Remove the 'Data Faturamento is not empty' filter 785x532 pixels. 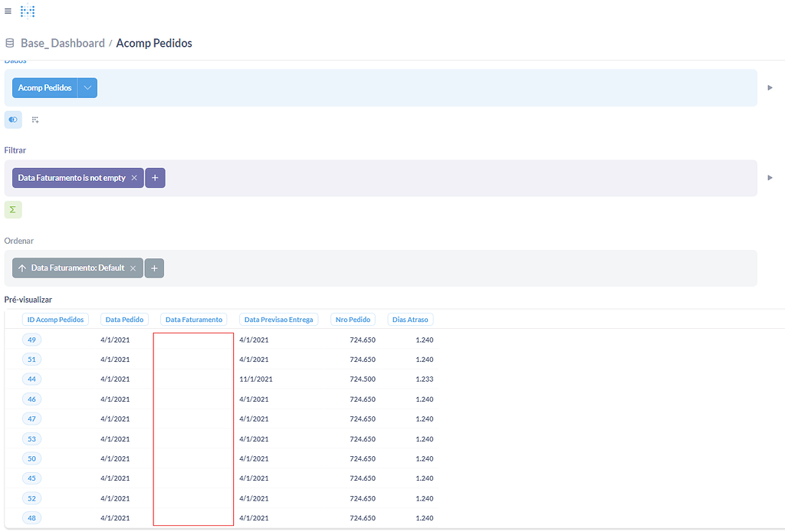[133, 177]
